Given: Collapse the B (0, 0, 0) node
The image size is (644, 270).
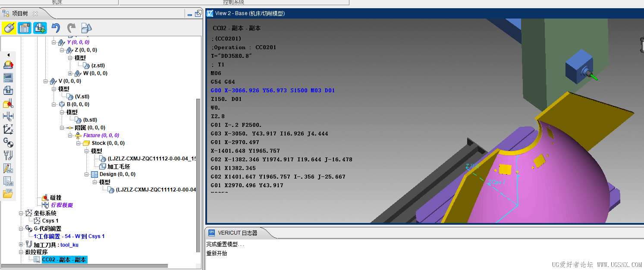Looking at the screenshot, I should pyautogui.click(x=54, y=104).
